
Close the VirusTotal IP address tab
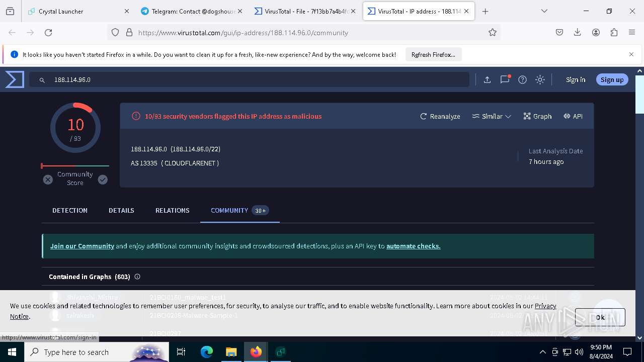tap(467, 11)
